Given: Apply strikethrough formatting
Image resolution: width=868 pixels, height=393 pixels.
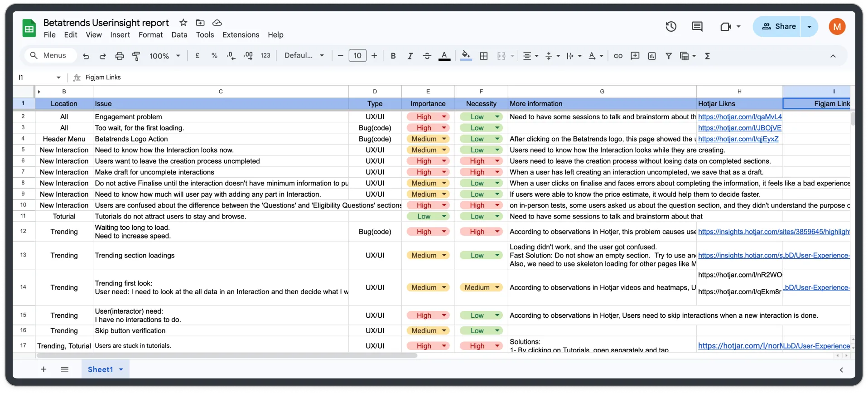Looking at the screenshot, I should [427, 56].
